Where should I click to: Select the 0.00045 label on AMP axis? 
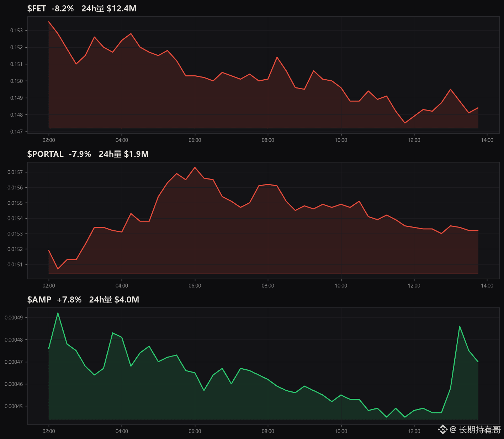(14, 406)
